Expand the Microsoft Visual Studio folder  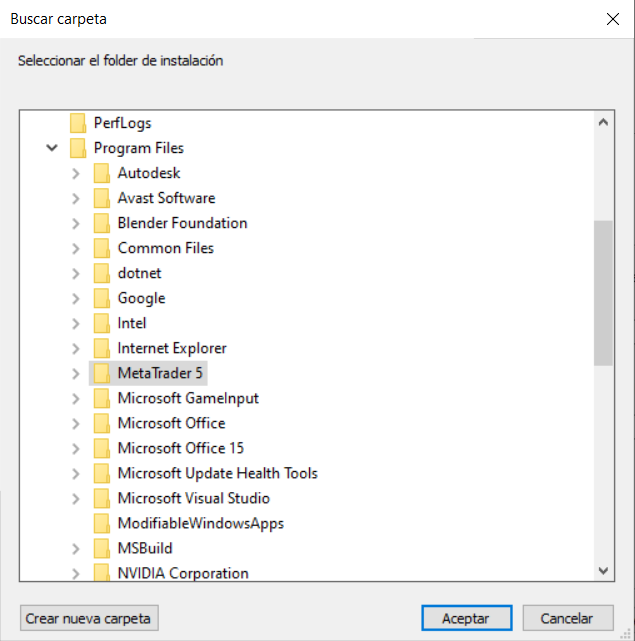point(76,499)
